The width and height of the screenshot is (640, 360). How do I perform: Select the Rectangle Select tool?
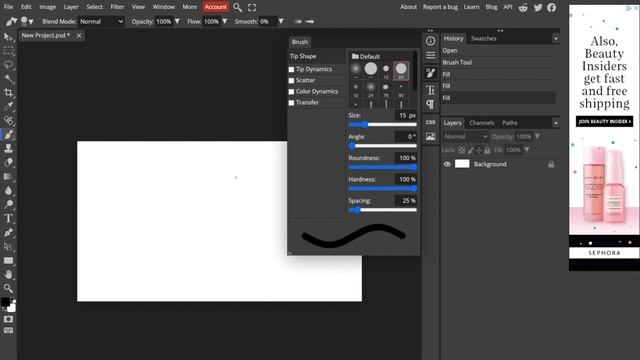(x=8, y=51)
